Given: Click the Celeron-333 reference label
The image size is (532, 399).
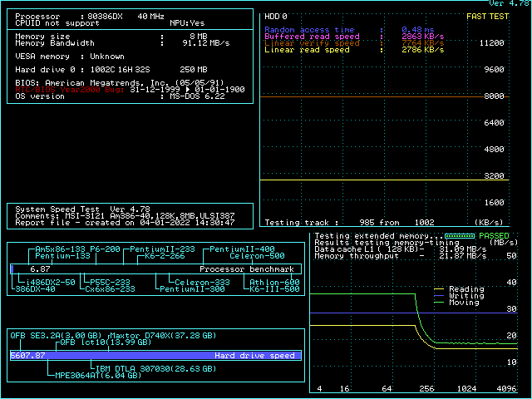Looking at the screenshot, I should [202, 283].
